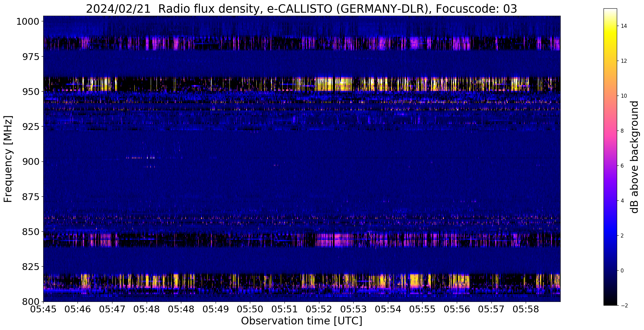Screen dimensions: 644x330
Task: Click the colorbar tick label 14
Action: (x=624, y=26)
